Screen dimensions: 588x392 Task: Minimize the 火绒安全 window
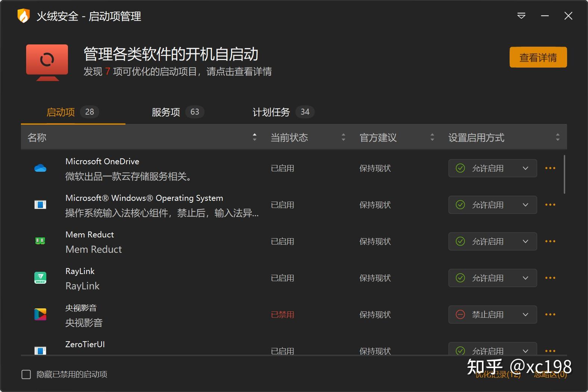(545, 16)
